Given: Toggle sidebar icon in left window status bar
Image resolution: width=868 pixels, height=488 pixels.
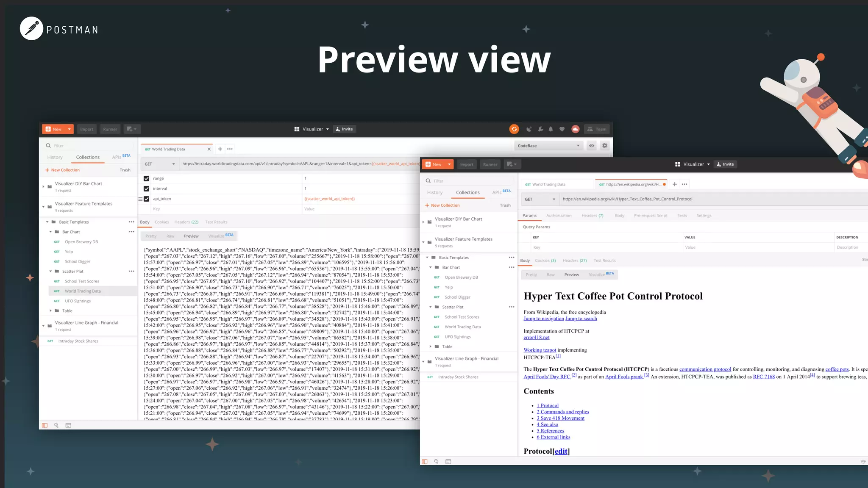Looking at the screenshot, I should (x=45, y=425).
